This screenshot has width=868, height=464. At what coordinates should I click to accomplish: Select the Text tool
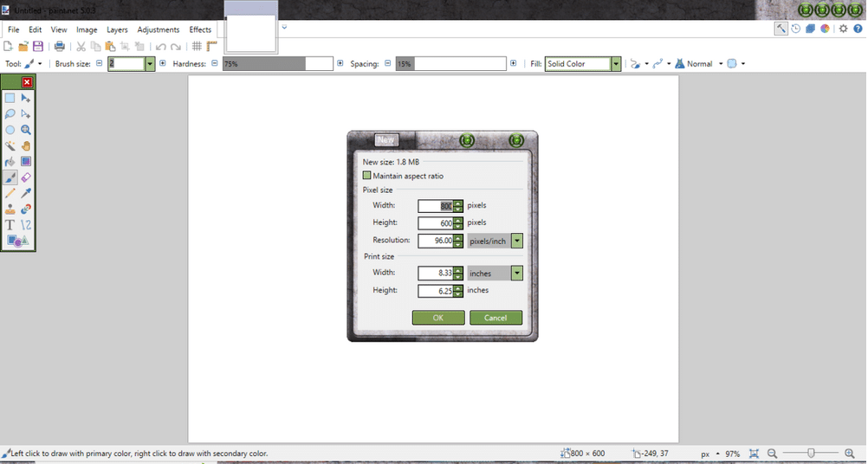coord(10,225)
